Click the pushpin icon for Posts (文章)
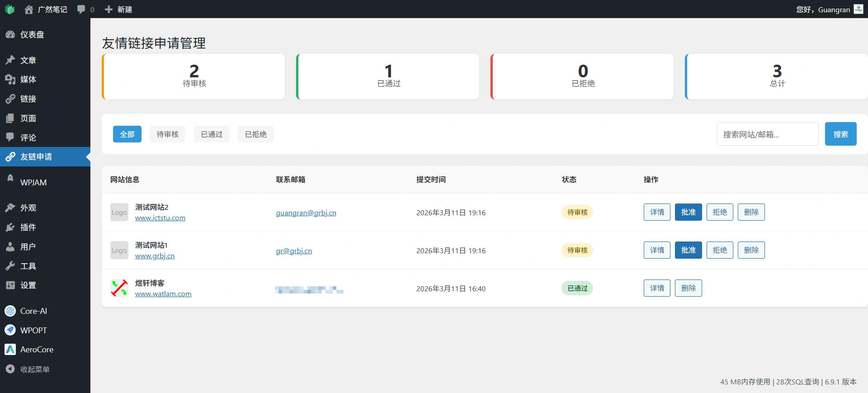 coord(10,60)
